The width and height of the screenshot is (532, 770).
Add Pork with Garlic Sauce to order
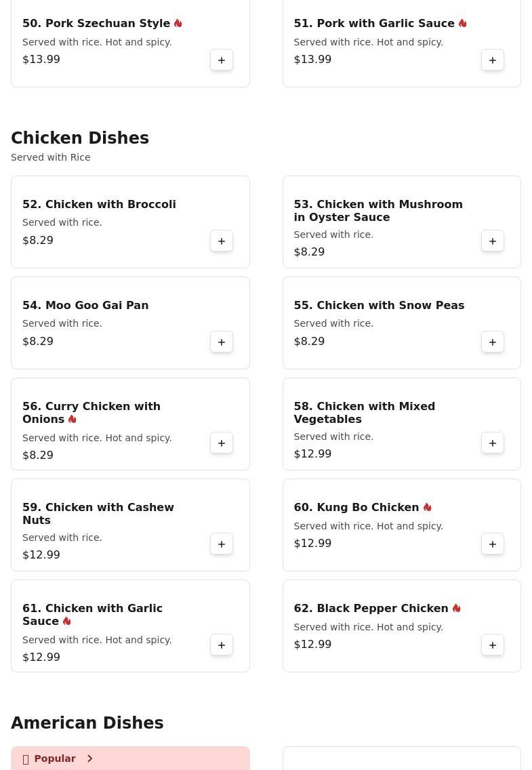493,60
